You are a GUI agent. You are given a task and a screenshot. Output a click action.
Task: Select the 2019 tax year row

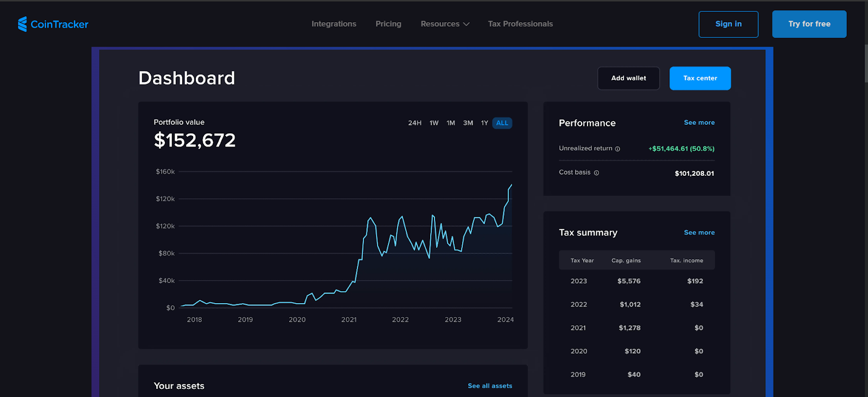tap(637, 374)
